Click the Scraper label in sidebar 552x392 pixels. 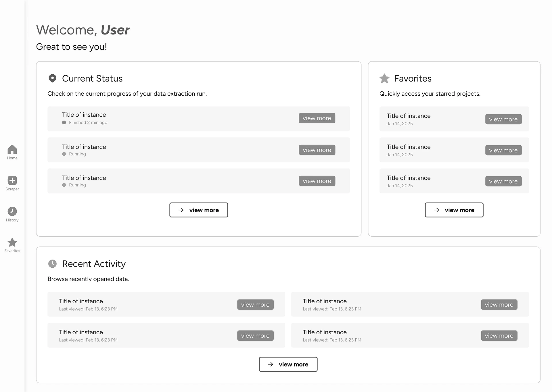(x=12, y=189)
